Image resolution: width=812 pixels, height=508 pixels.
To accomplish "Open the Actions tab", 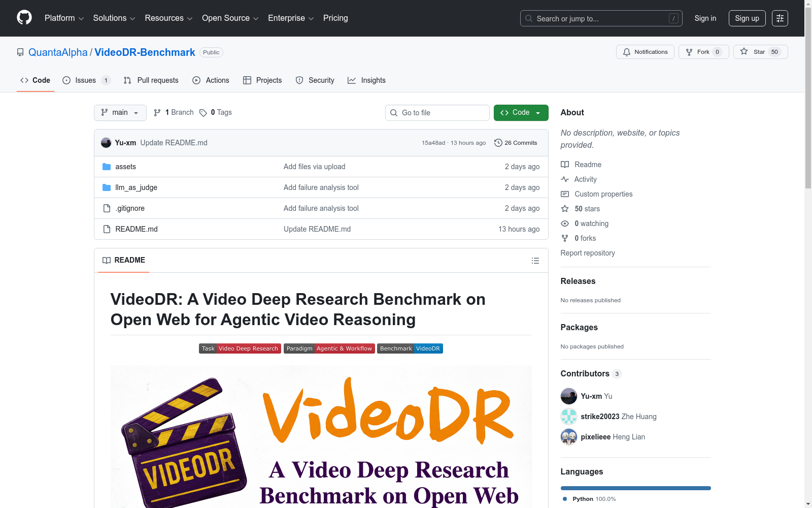I will (211, 80).
